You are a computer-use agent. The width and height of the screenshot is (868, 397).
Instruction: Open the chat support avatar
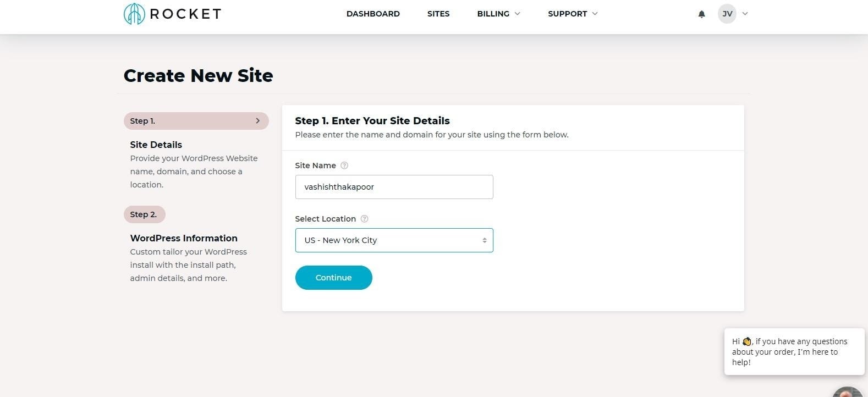click(848, 392)
